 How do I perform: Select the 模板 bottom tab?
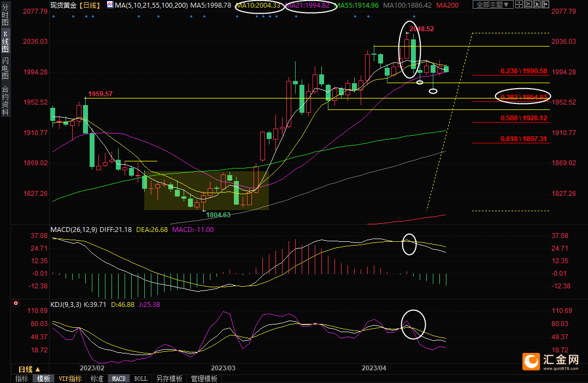coord(44,379)
